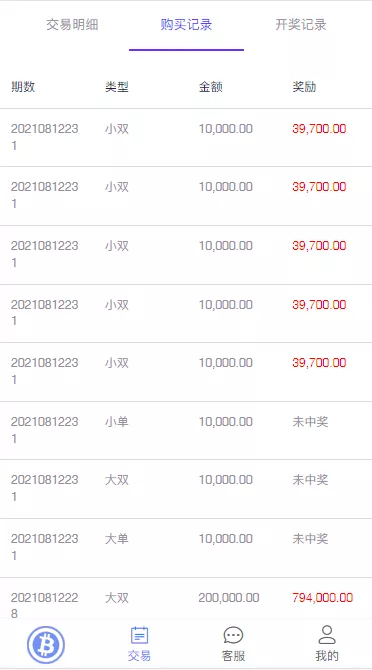Viewport: 372px width, 670px height.
Task: Click the 奖励 column header
Action: pos(304,87)
